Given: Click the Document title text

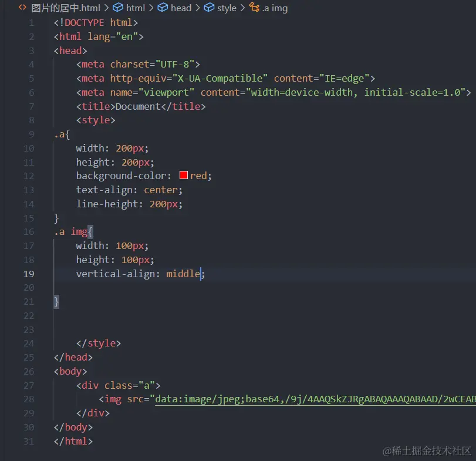Looking at the screenshot, I should (138, 107).
